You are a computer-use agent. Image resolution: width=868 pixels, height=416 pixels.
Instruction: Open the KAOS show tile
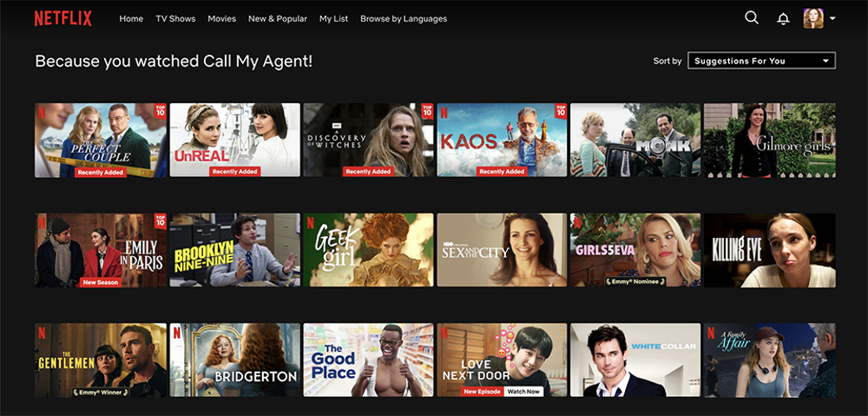[502, 140]
